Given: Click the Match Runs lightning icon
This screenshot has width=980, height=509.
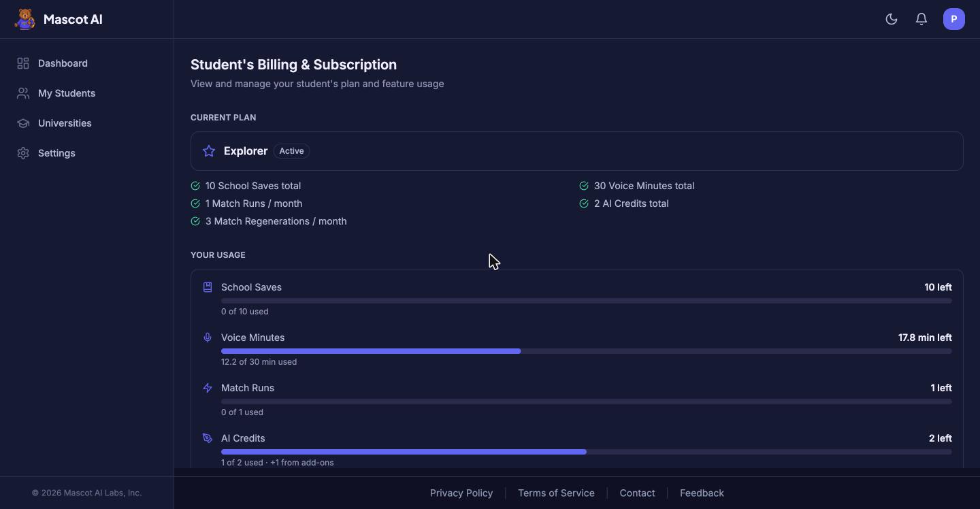Looking at the screenshot, I should coord(208,388).
